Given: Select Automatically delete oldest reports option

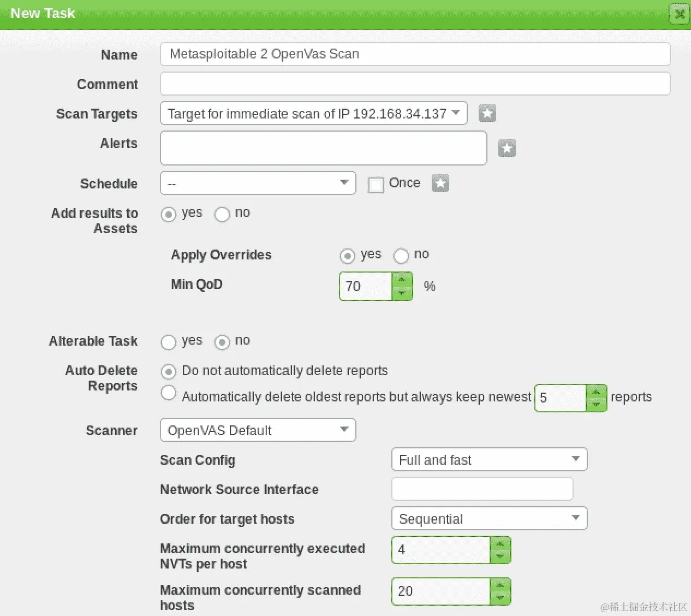Looking at the screenshot, I should [x=169, y=393].
